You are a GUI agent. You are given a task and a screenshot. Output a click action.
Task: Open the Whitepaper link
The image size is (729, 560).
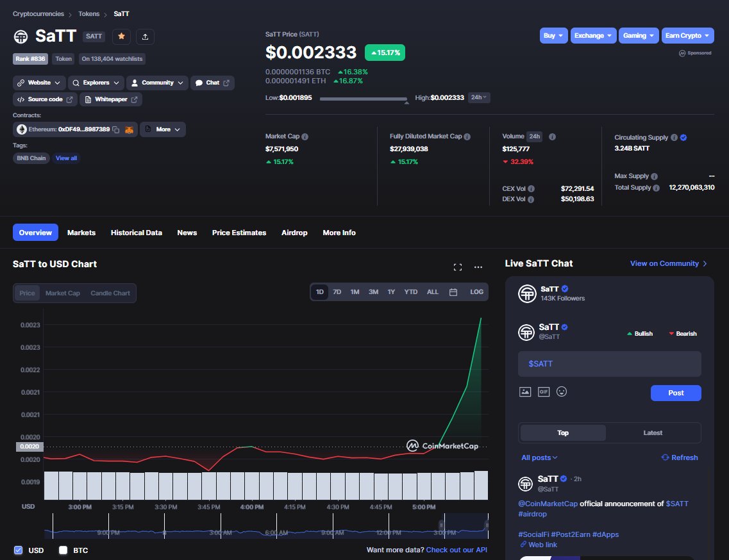click(x=111, y=99)
